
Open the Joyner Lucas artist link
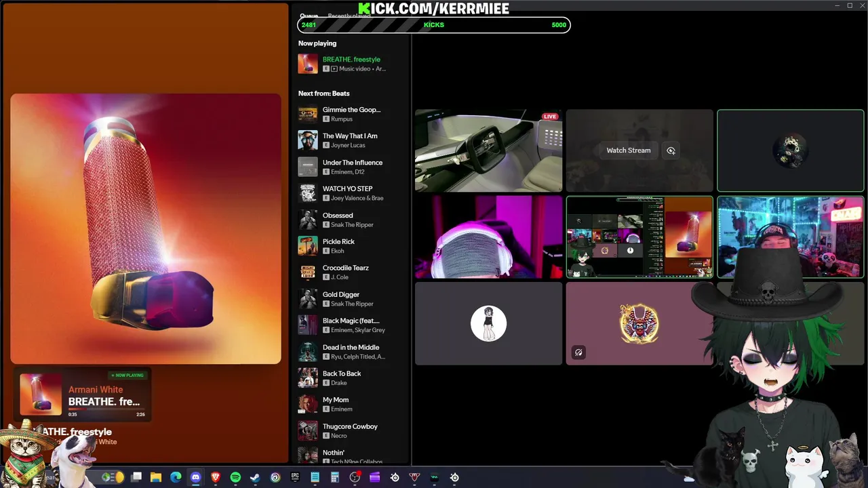(x=348, y=145)
